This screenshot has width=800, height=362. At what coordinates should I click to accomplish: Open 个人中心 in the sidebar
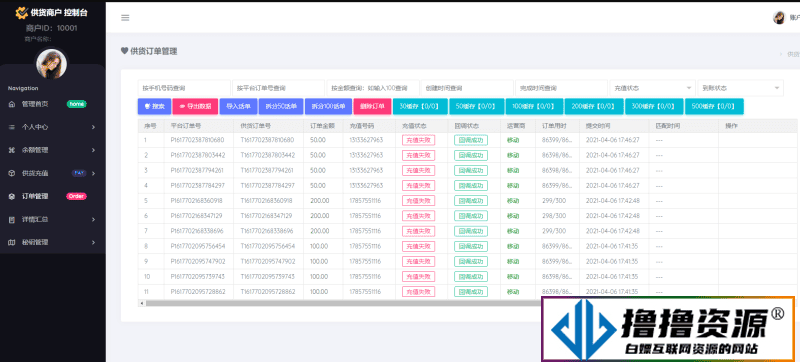coord(35,127)
